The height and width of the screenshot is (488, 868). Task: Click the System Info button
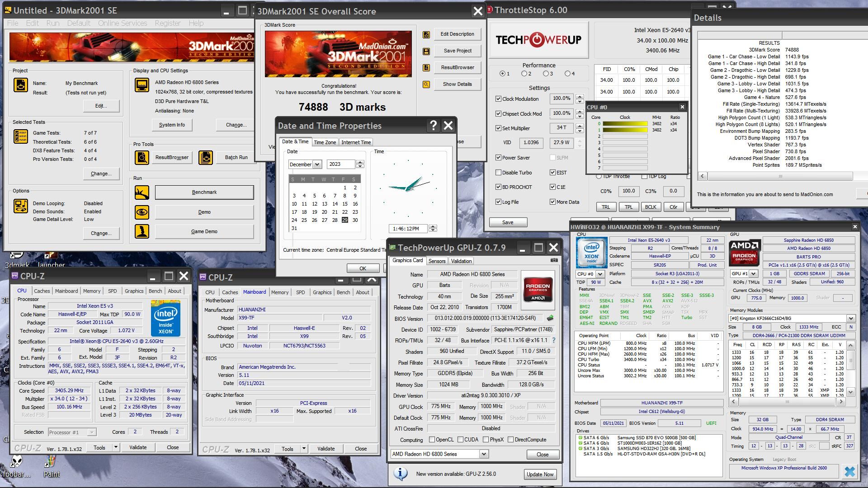tap(172, 125)
